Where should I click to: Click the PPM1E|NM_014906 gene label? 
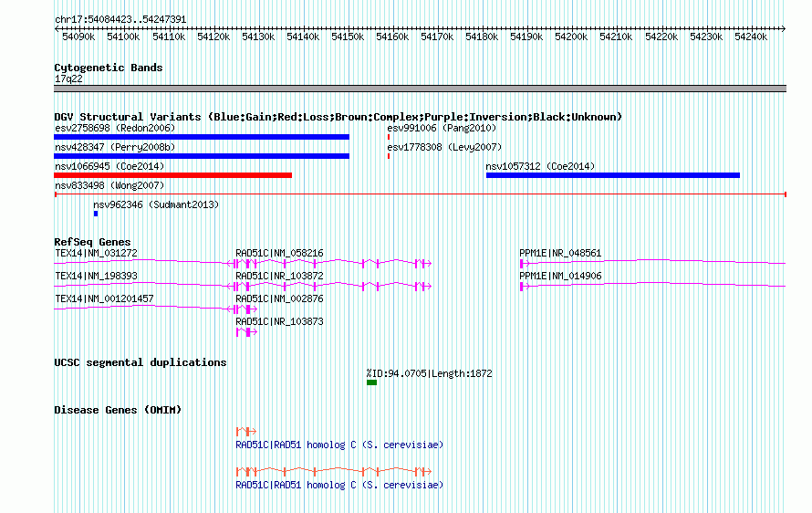click(560, 276)
